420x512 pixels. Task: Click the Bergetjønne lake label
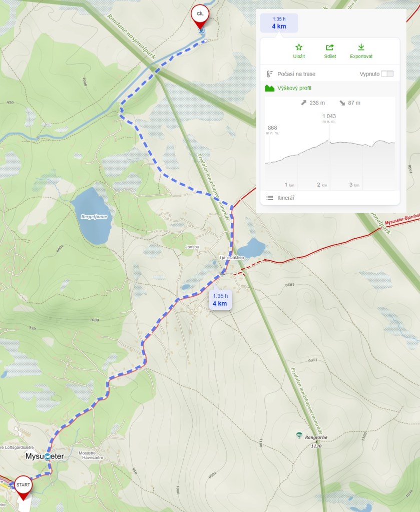(94, 217)
